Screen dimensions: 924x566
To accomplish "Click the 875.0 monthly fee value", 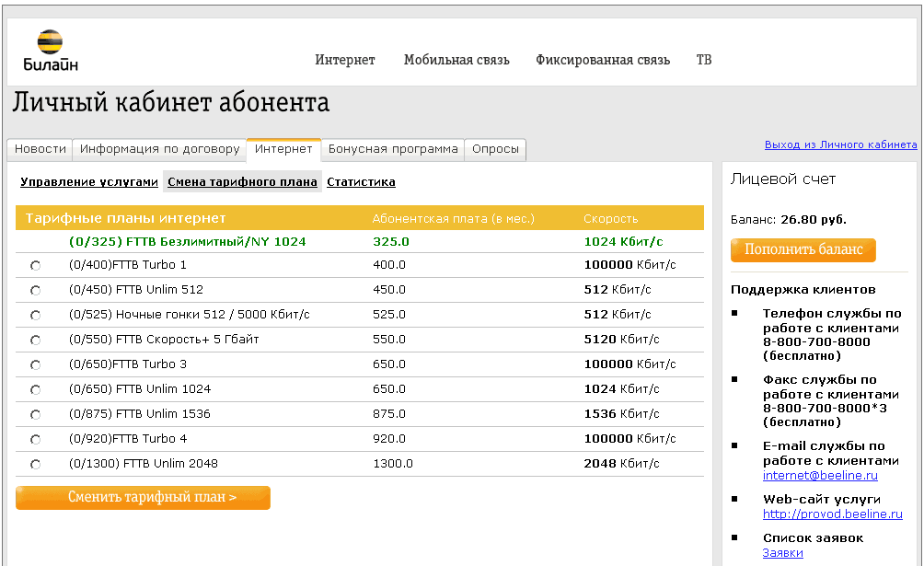I will tap(389, 413).
